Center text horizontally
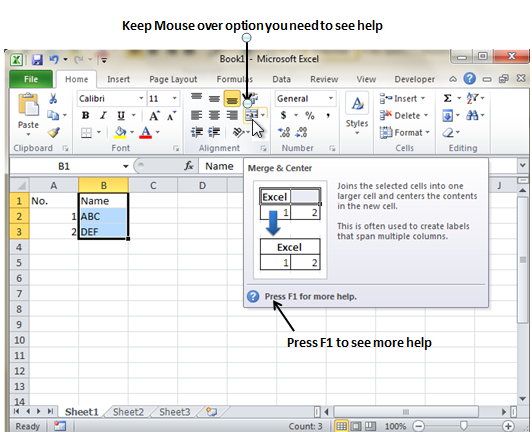The width and height of the screenshot is (532, 432). tap(214, 115)
